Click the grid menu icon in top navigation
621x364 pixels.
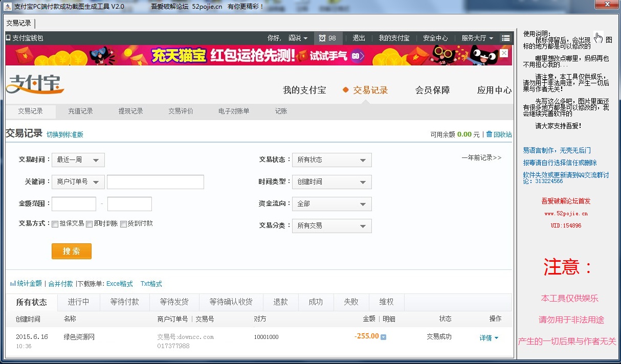pyautogui.click(x=506, y=38)
